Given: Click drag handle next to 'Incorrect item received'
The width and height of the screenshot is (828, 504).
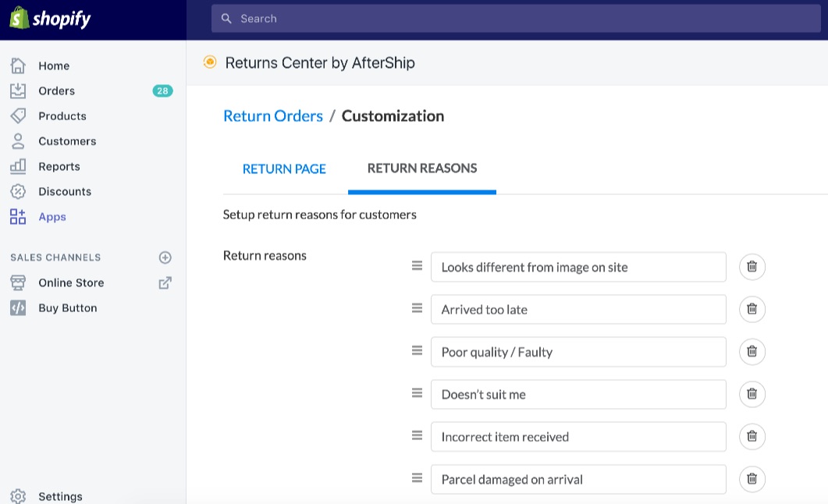Looking at the screenshot, I should (x=417, y=435).
